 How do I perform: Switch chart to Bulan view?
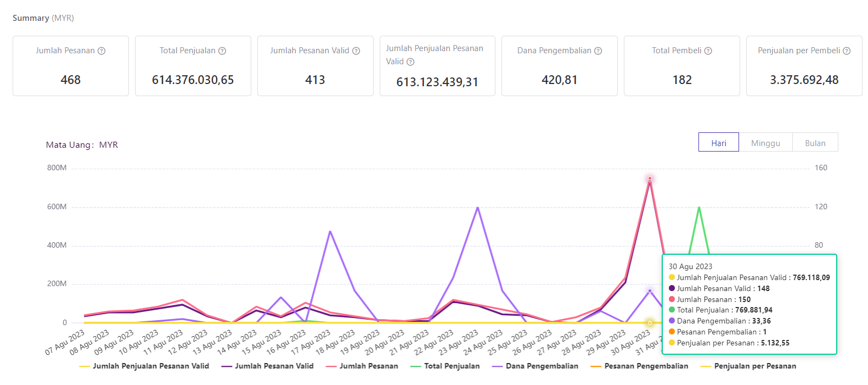click(x=815, y=143)
